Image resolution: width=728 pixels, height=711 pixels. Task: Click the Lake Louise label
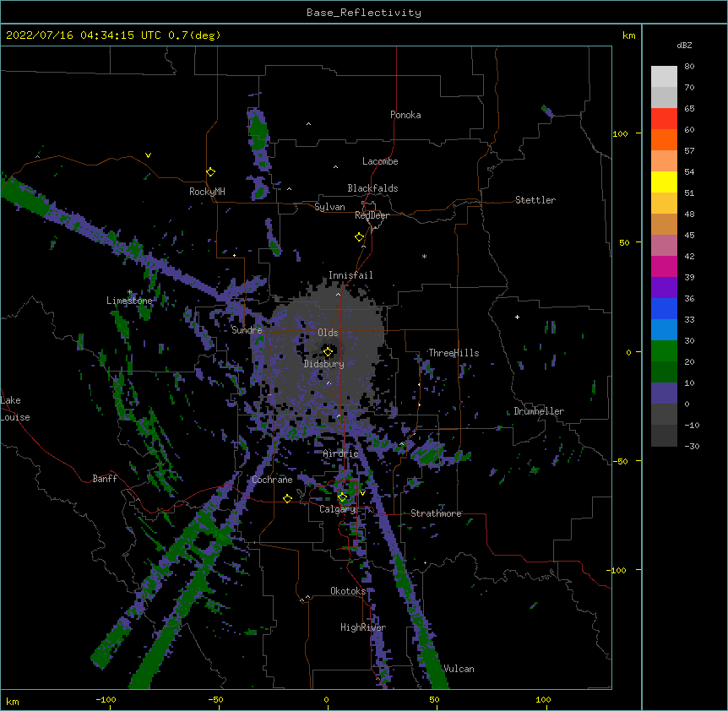tap(15, 409)
